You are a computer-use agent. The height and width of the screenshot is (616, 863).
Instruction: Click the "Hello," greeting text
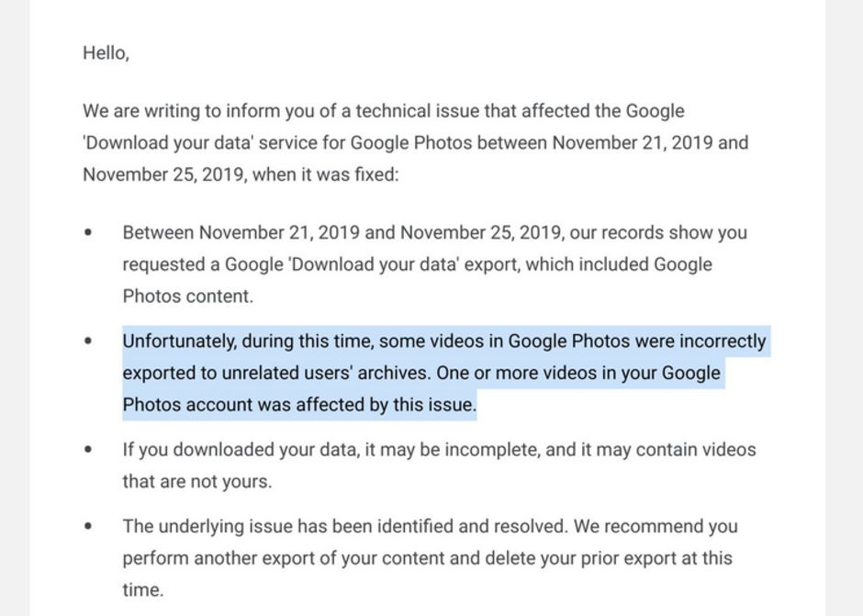[106, 53]
